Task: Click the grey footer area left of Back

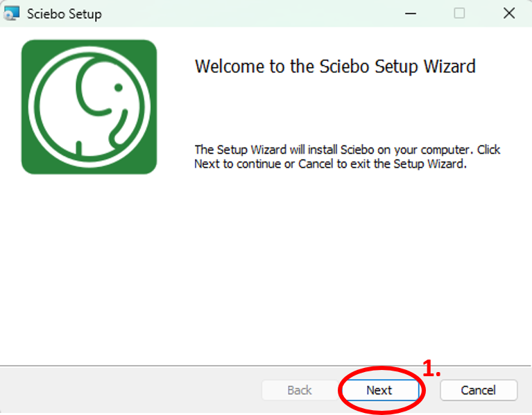Action: [x=129, y=390]
